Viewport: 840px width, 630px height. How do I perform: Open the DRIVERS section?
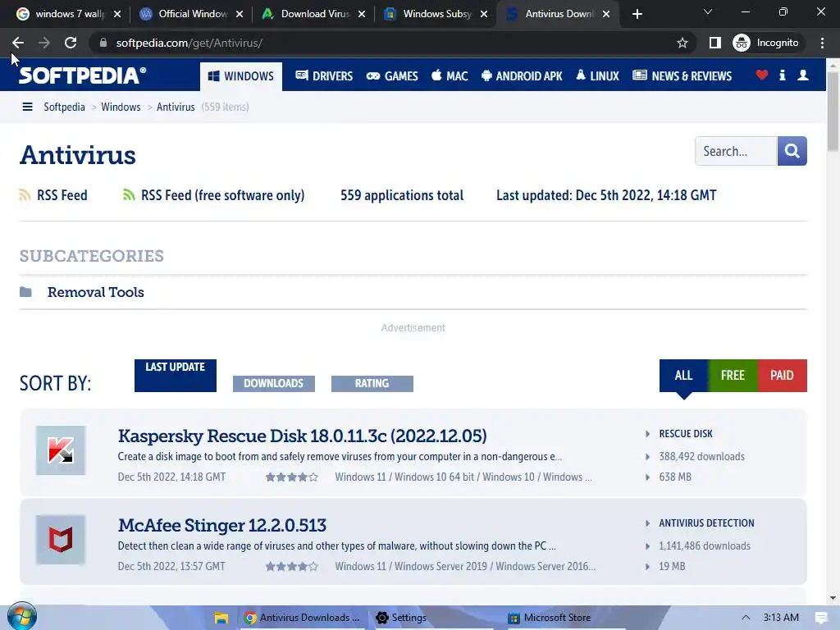click(x=324, y=76)
